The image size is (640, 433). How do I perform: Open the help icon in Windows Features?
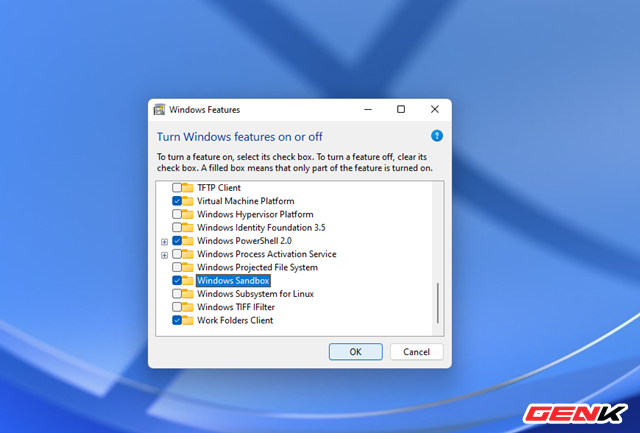pos(437,136)
